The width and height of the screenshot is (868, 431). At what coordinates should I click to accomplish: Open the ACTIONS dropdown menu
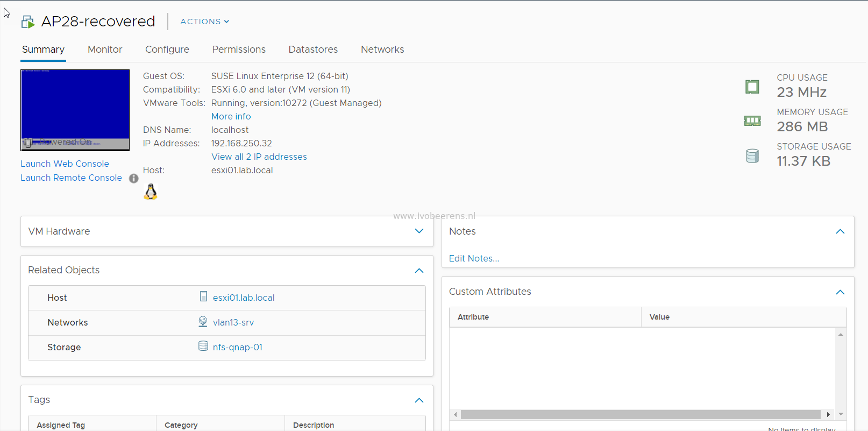(205, 22)
